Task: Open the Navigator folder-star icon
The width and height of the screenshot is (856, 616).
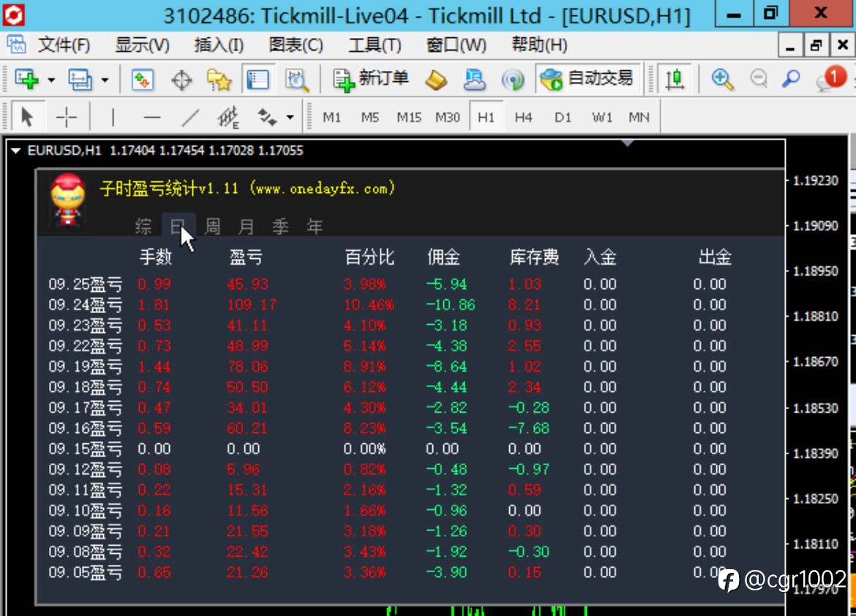Action: click(x=219, y=80)
